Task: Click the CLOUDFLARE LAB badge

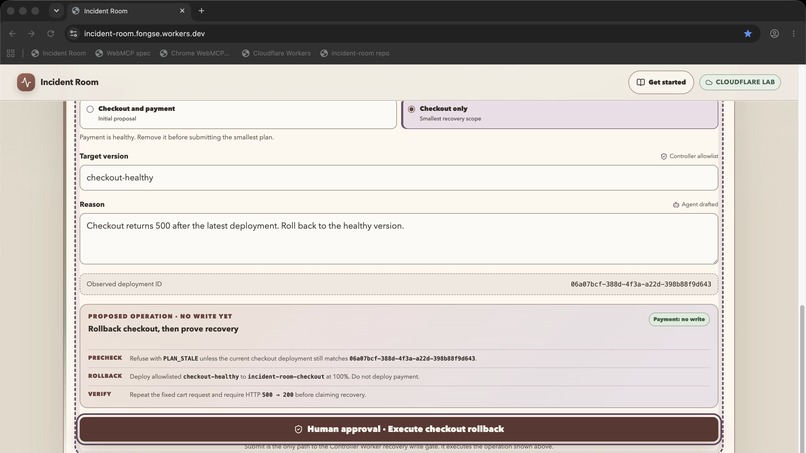Action: (740, 82)
